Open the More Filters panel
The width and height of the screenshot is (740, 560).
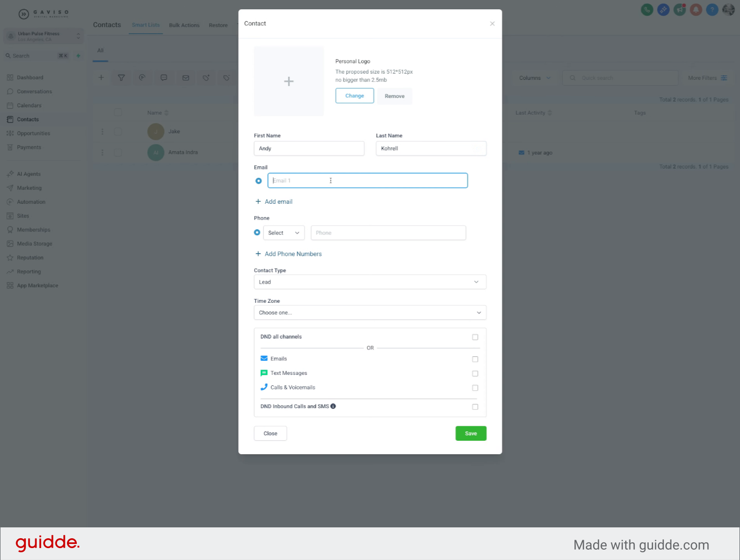click(x=707, y=78)
